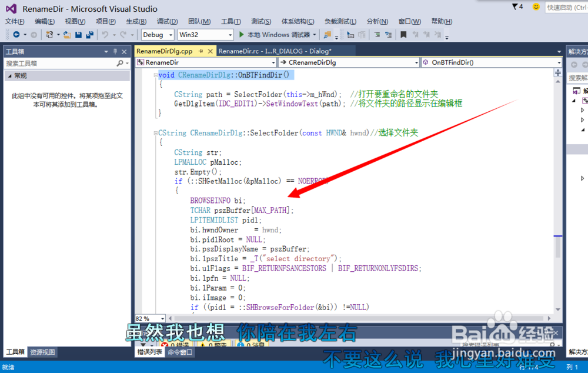
Task: Switch to the 错误列表 tab
Action: (149, 352)
